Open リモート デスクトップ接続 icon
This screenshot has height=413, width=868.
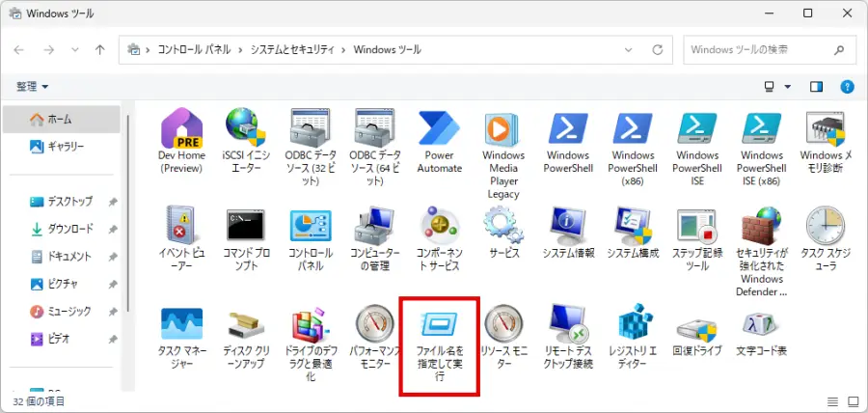568,324
